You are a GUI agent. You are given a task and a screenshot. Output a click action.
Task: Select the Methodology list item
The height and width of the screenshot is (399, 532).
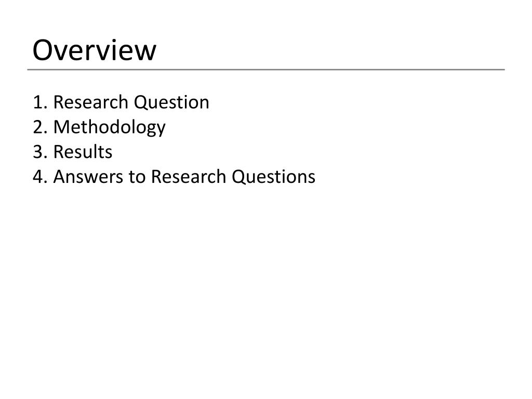tap(99, 128)
